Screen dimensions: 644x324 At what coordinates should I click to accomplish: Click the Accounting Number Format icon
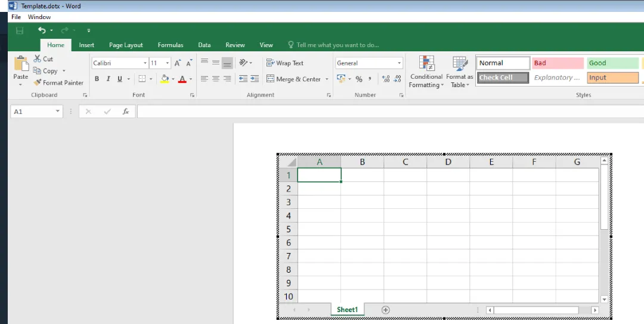click(x=341, y=79)
